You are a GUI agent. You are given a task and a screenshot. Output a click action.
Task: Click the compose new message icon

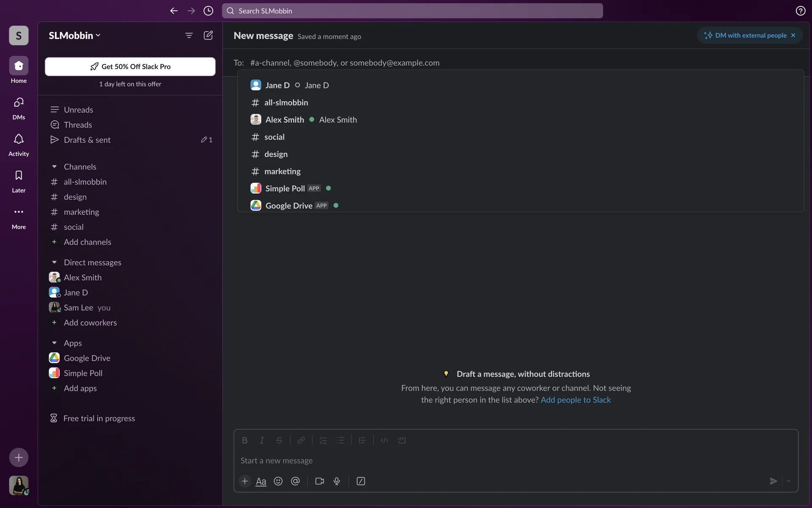click(x=208, y=35)
